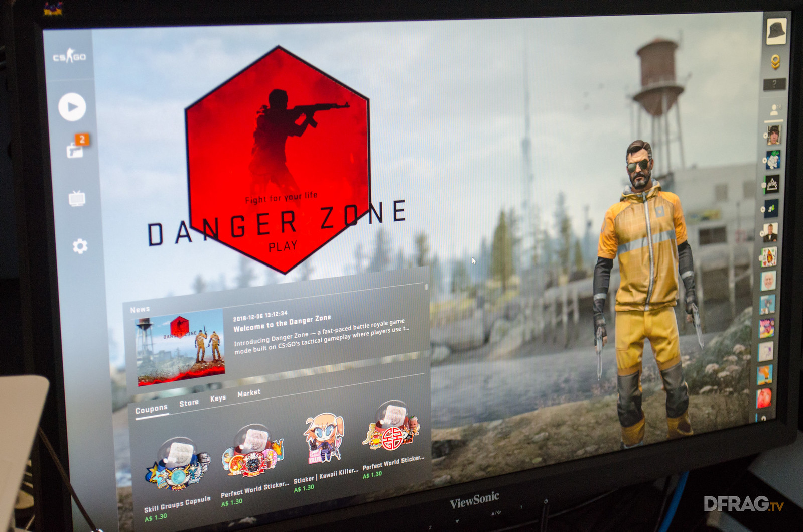Screen dimensions: 803x532
Task: Select the pale lavender sketch avatar
Action: [x=766, y=352]
